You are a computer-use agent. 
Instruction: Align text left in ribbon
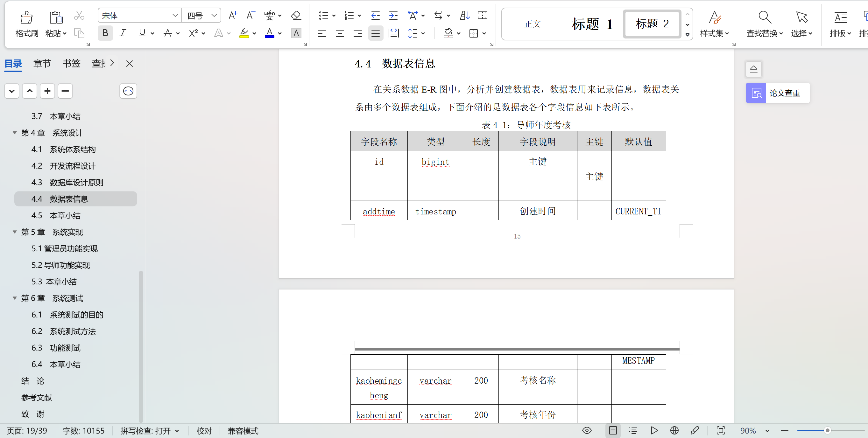322,33
